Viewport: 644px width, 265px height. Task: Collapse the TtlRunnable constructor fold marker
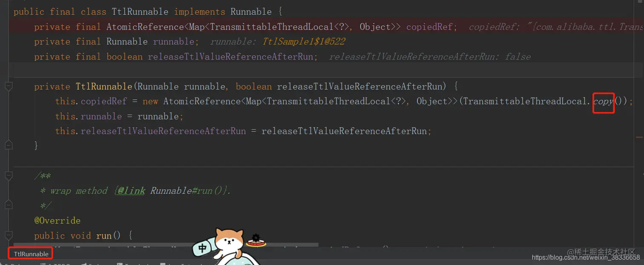click(9, 86)
